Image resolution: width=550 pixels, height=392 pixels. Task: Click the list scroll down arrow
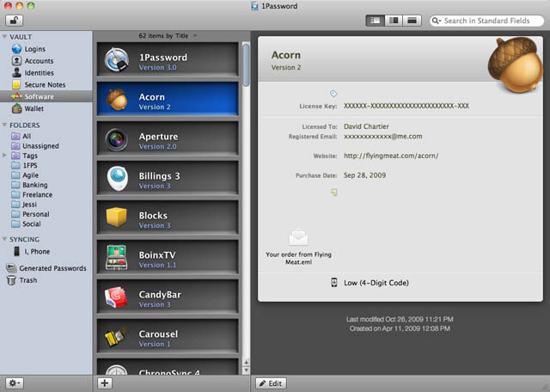tap(247, 370)
